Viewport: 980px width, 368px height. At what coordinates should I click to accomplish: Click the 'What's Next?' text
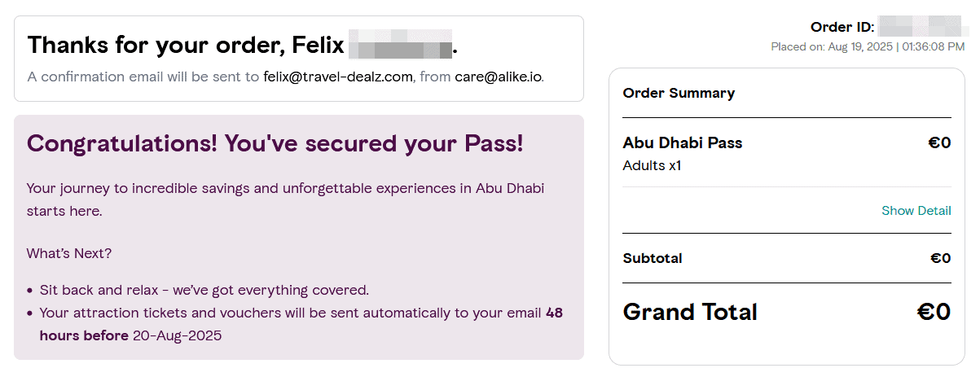(69, 253)
